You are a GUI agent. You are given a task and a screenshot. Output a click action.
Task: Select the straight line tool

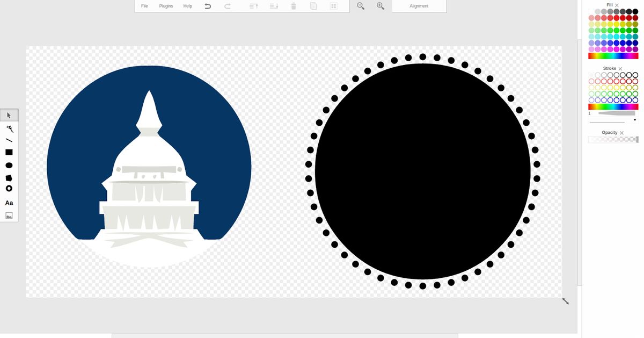pyautogui.click(x=9, y=140)
